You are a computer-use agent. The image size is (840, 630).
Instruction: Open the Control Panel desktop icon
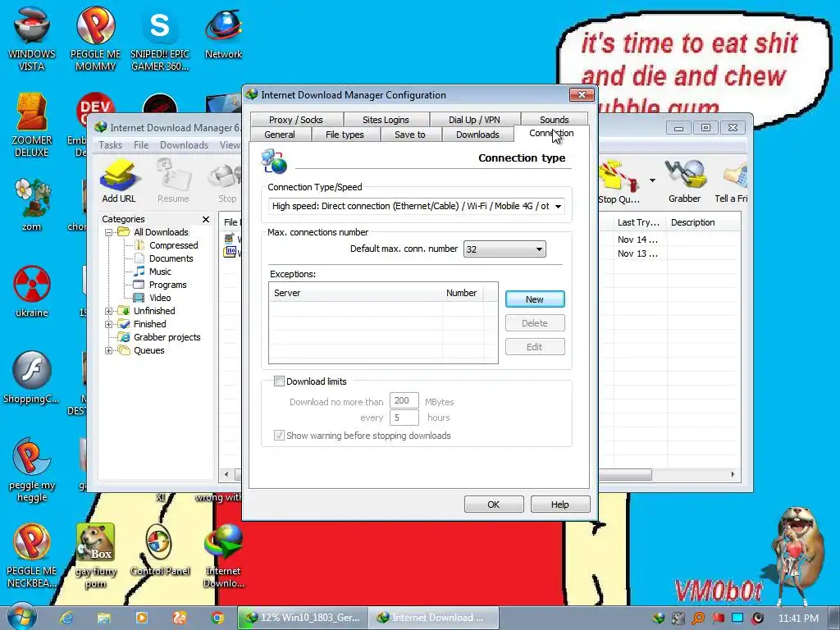click(160, 550)
